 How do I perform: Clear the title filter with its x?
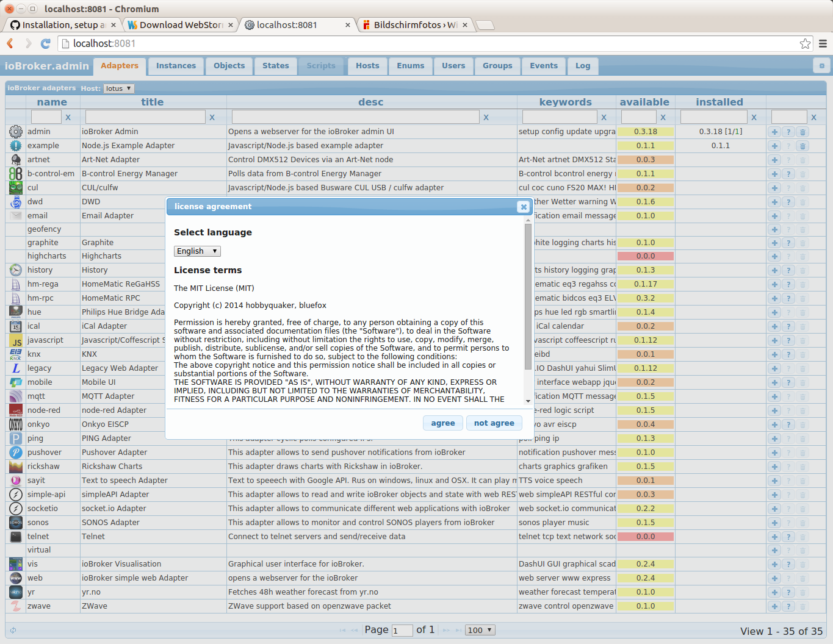[212, 117]
